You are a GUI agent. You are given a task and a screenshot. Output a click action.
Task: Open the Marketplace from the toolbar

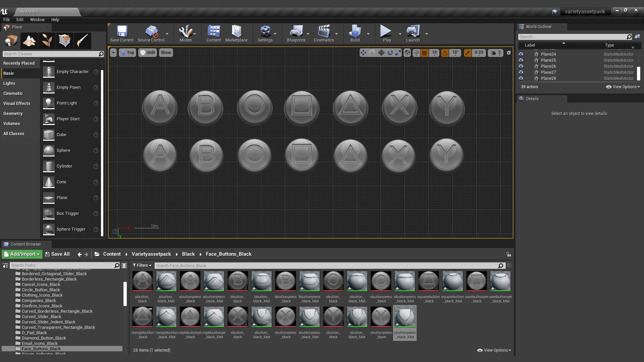point(236,34)
